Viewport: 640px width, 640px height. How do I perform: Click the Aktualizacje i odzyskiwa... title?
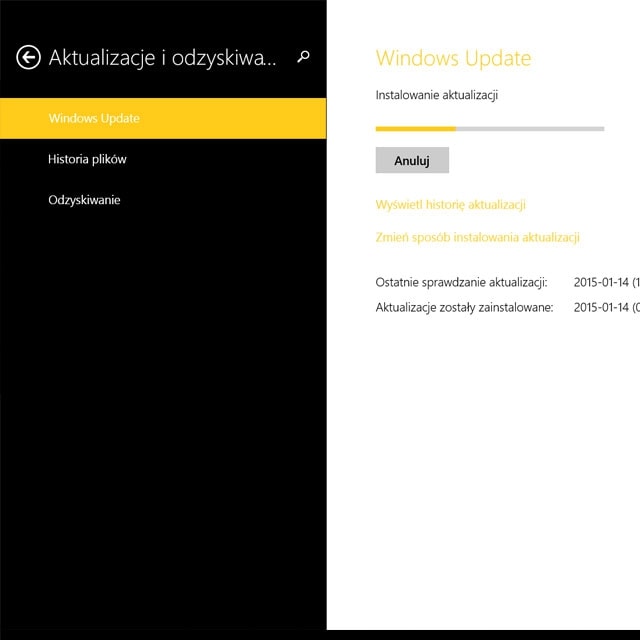coord(162,58)
